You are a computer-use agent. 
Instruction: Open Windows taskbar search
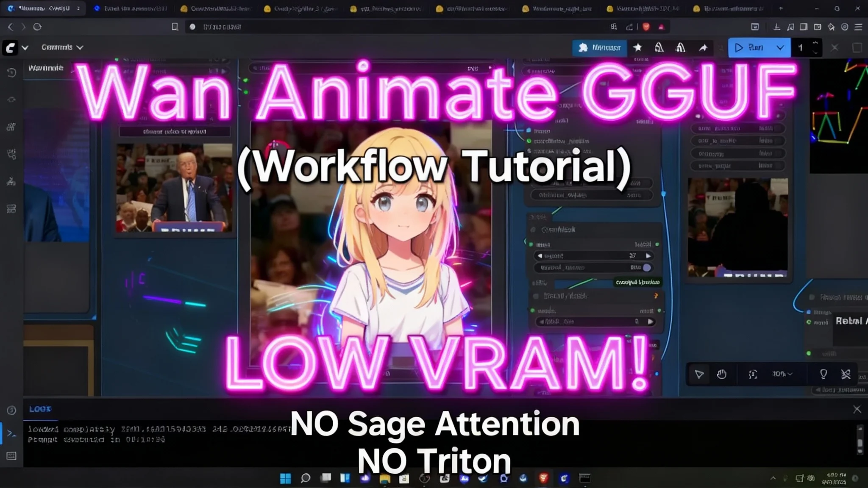coord(305,478)
